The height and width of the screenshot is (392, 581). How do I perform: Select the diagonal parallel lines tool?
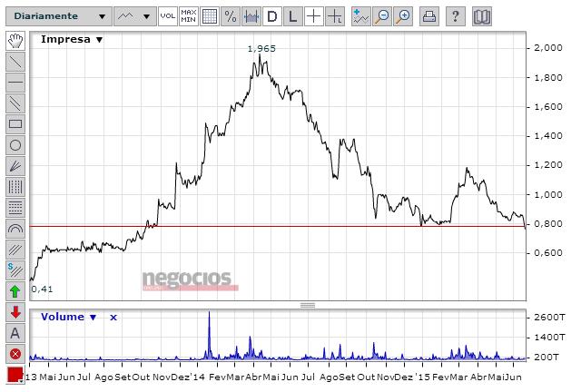click(15, 250)
